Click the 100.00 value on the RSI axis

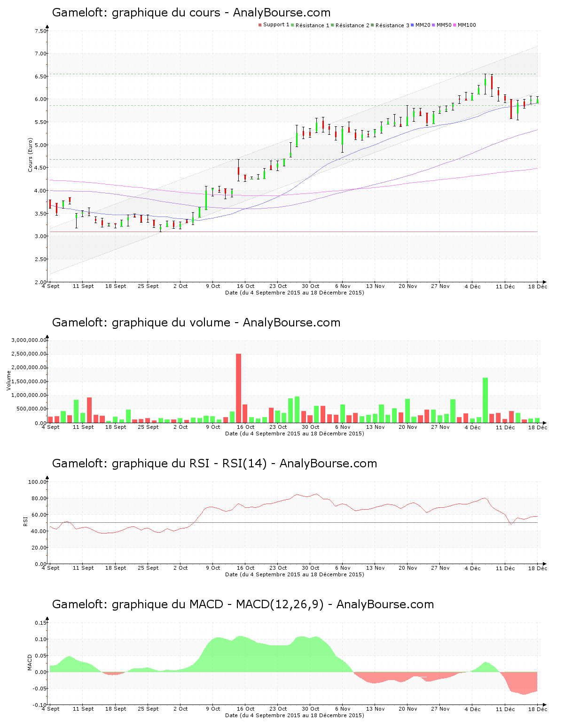[38, 482]
